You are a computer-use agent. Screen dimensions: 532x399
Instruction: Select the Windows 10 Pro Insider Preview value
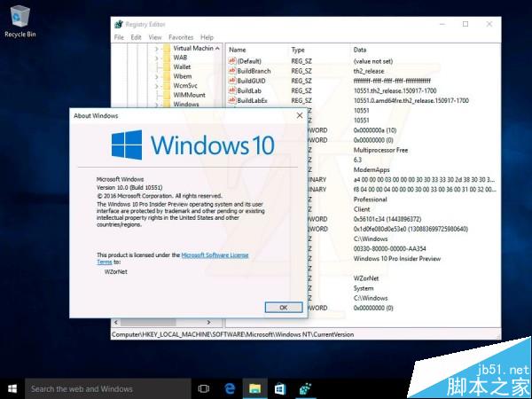tap(397, 259)
